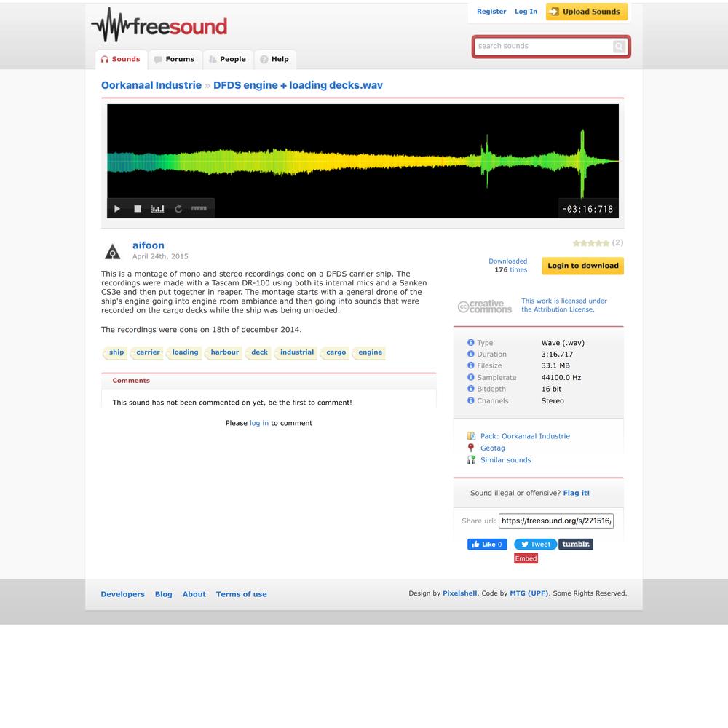This screenshot has height=728, width=728.
Task: Select the Share url field
Action: (x=555, y=521)
